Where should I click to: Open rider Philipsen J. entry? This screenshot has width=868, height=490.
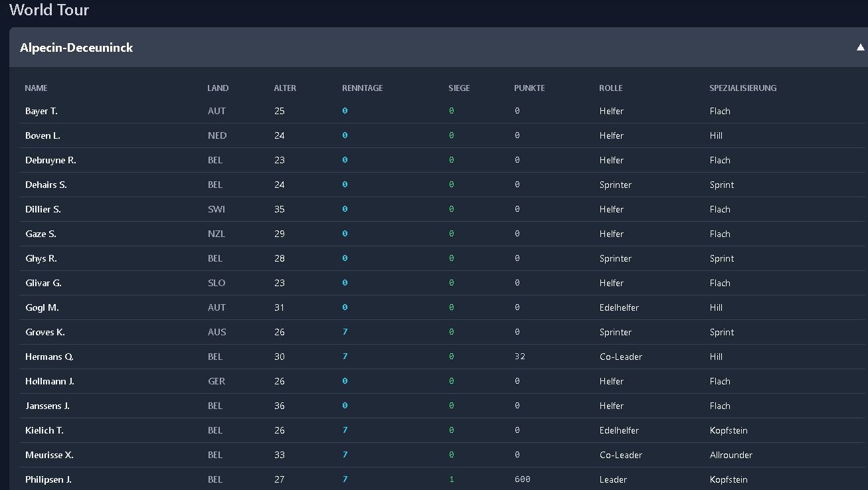click(48, 479)
